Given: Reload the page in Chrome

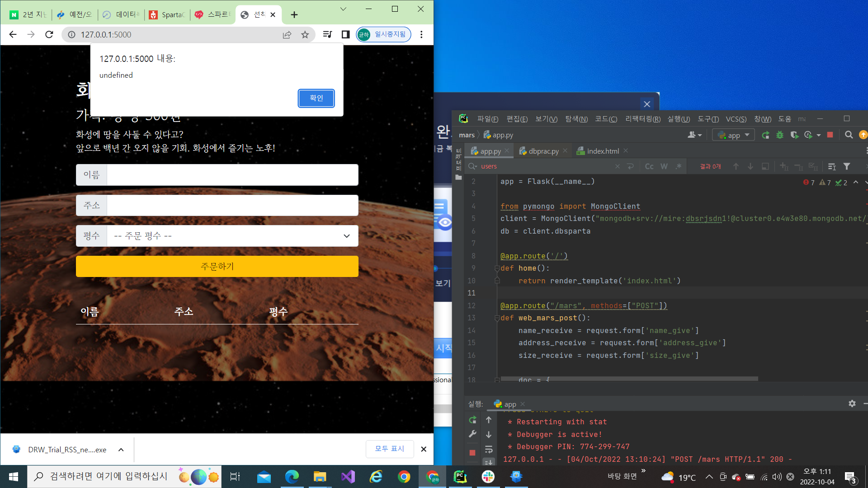Looking at the screenshot, I should click(x=49, y=34).
